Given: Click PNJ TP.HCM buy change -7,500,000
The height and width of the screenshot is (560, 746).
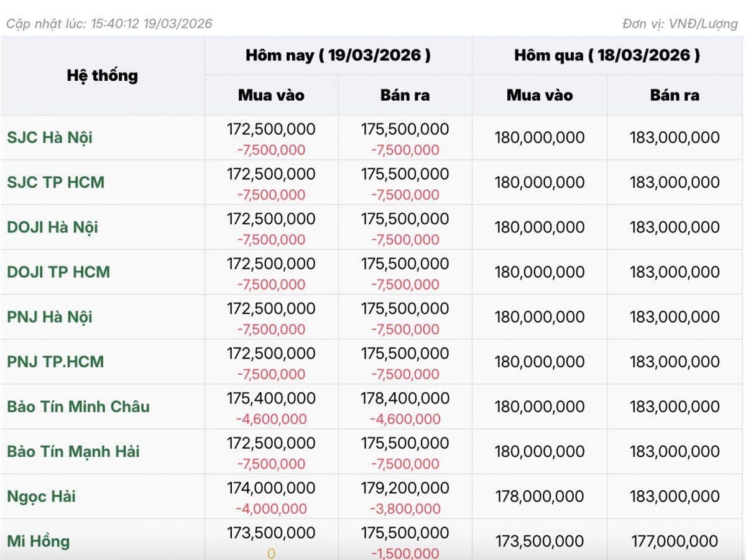Looking at the screenshot, I should (x=271, y=374).
